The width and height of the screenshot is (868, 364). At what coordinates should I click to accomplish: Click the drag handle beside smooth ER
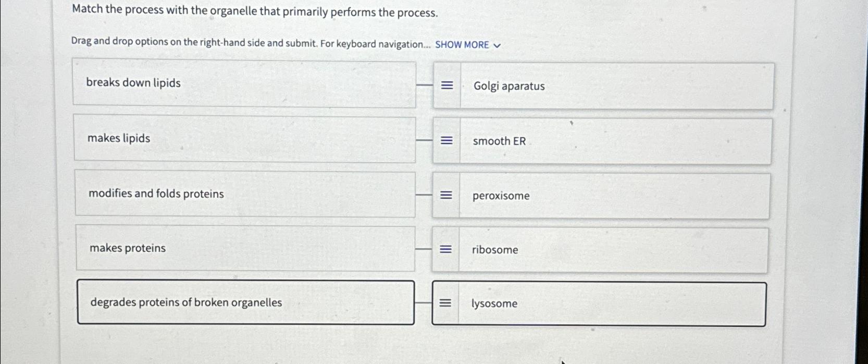point(447,140)
